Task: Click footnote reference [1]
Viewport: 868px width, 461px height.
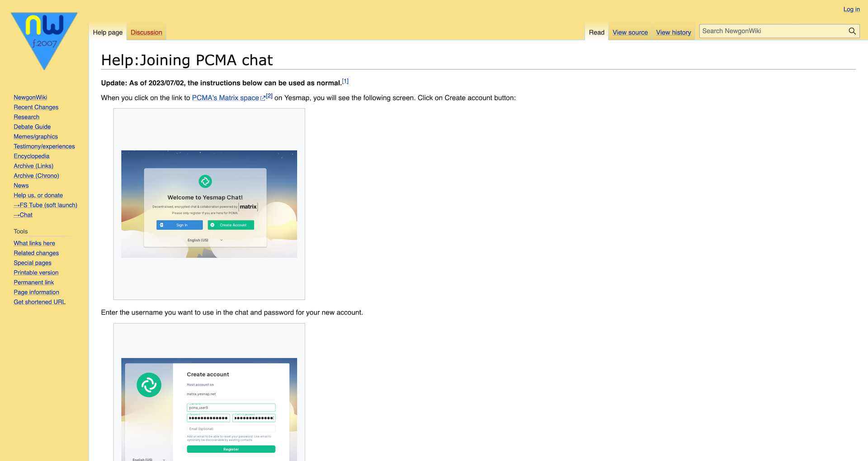Action: point(345,81)
